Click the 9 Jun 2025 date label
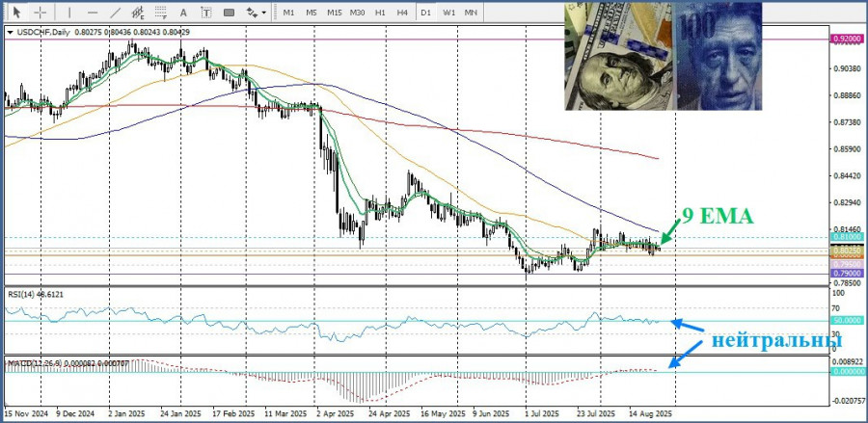This screenshot has height=423, width=868. [491, 413]
